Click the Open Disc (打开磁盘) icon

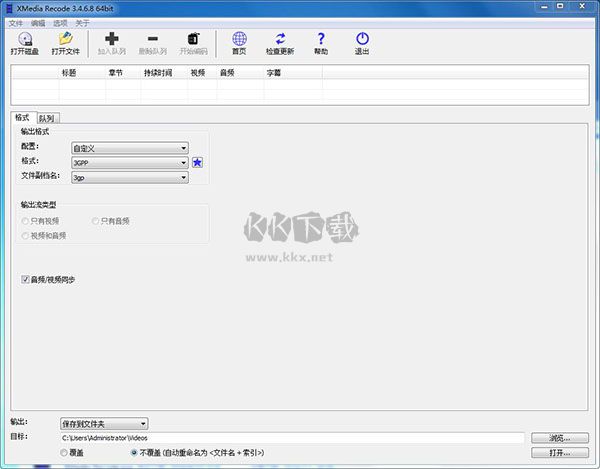click(25, 39)
